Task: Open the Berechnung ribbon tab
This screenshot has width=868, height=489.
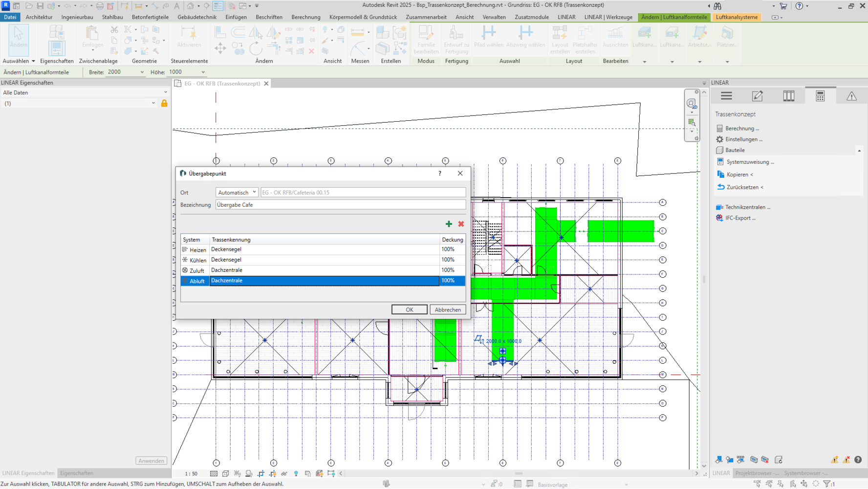Action: (x=305, y=17)
